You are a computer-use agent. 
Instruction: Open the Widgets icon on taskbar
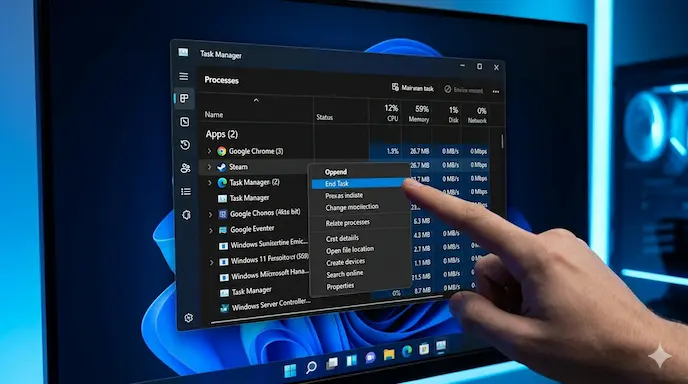tap(351, 360)
